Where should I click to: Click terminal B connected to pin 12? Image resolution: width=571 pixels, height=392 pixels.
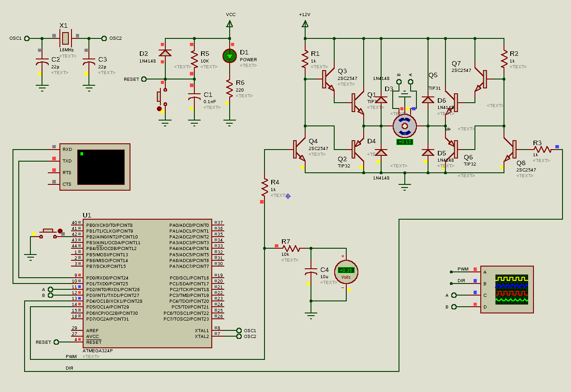(50, 295)
